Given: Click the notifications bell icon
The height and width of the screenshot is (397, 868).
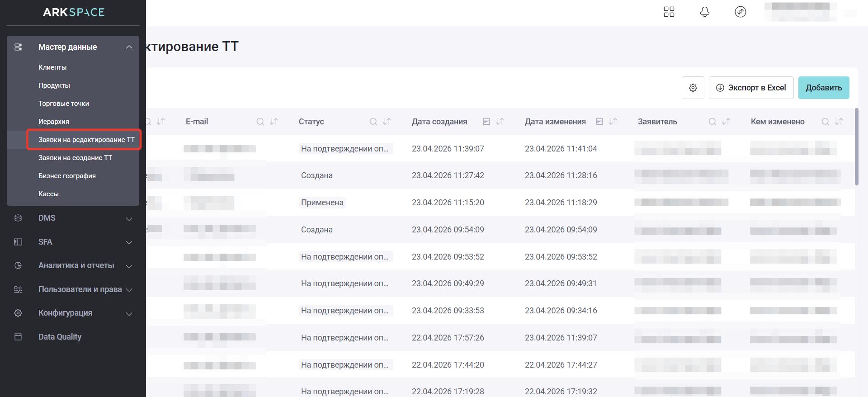Looking at the screenshot, I should pyautogui.click(x=704, y=12).
